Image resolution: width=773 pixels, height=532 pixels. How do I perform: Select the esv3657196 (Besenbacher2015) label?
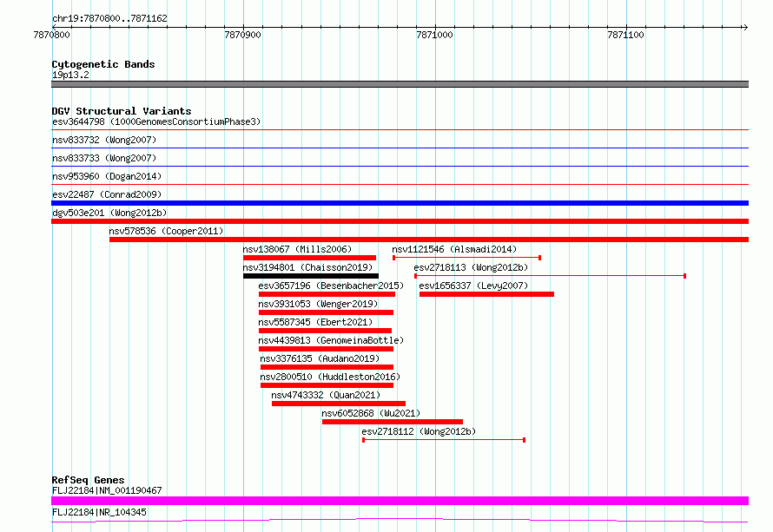point(331,286)
